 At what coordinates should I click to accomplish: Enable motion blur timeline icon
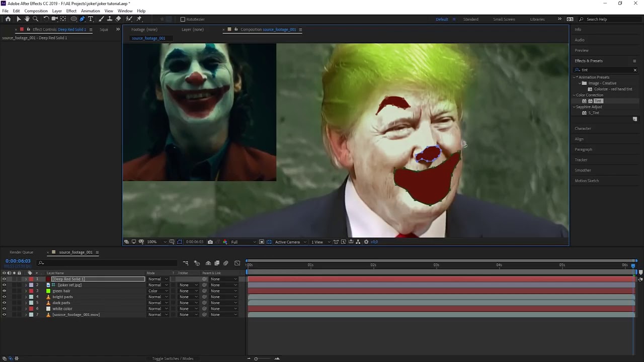pyautogui.click(x=226, y=263)
